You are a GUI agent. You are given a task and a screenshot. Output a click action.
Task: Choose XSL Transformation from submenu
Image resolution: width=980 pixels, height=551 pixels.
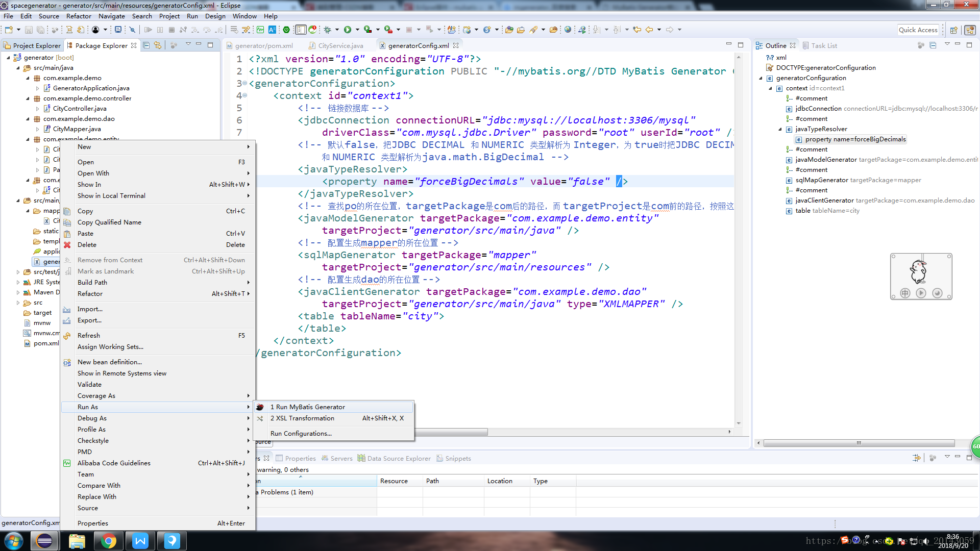tap(334, 418)
